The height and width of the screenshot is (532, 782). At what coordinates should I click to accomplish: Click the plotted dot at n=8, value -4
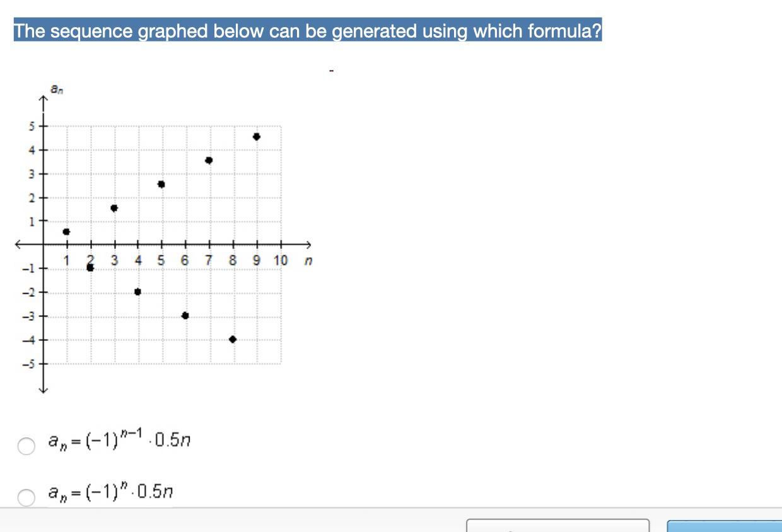tap(233, 339)
